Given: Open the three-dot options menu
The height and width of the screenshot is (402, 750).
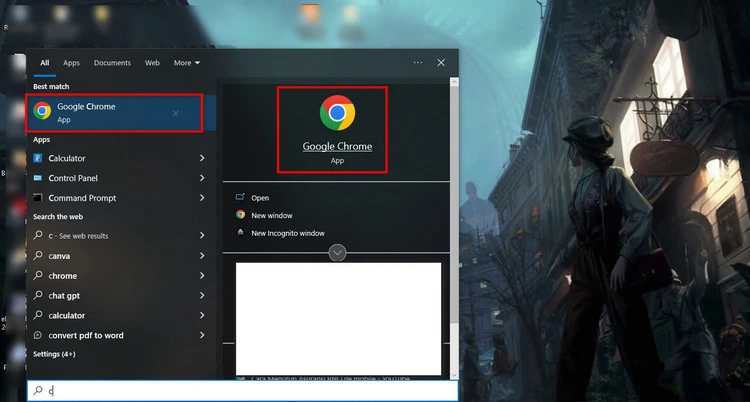Looking at the screenshot, I should point(418,63).
